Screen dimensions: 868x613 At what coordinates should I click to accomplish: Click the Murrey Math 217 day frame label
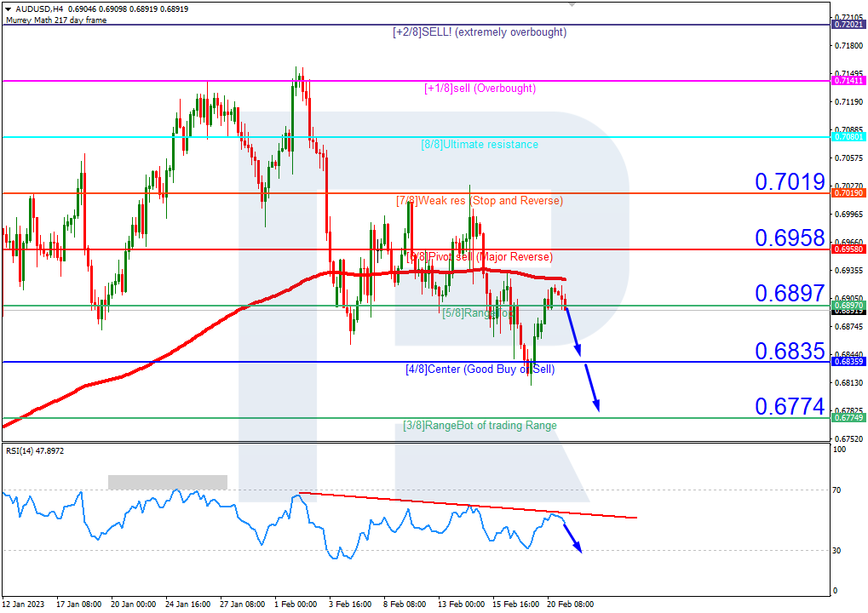pyautogui.click(x=56, y=20)
